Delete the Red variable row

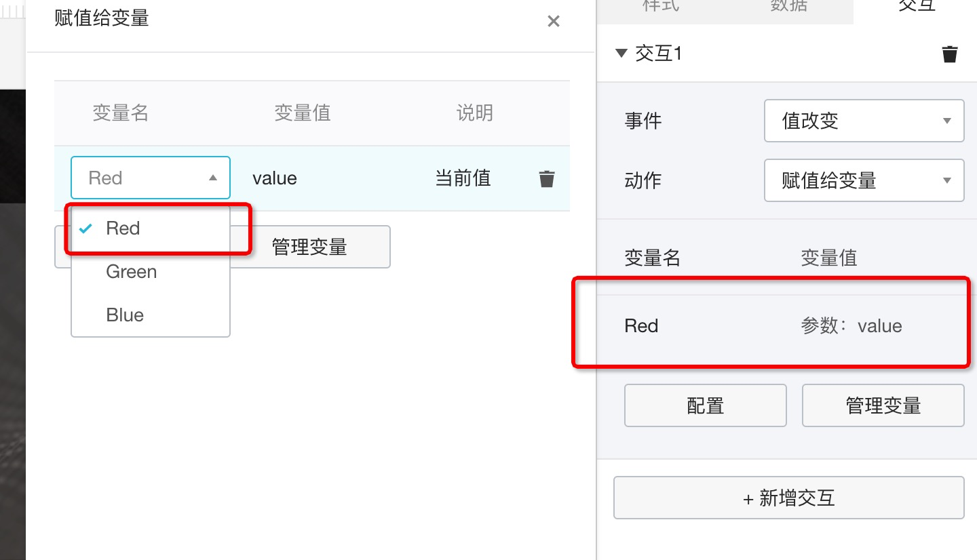pos(547,179)
